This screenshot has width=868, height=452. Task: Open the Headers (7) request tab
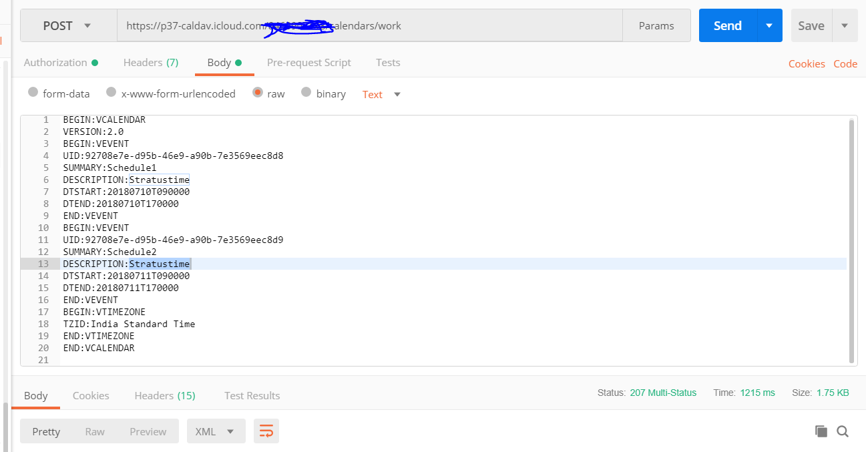point(151,62)
